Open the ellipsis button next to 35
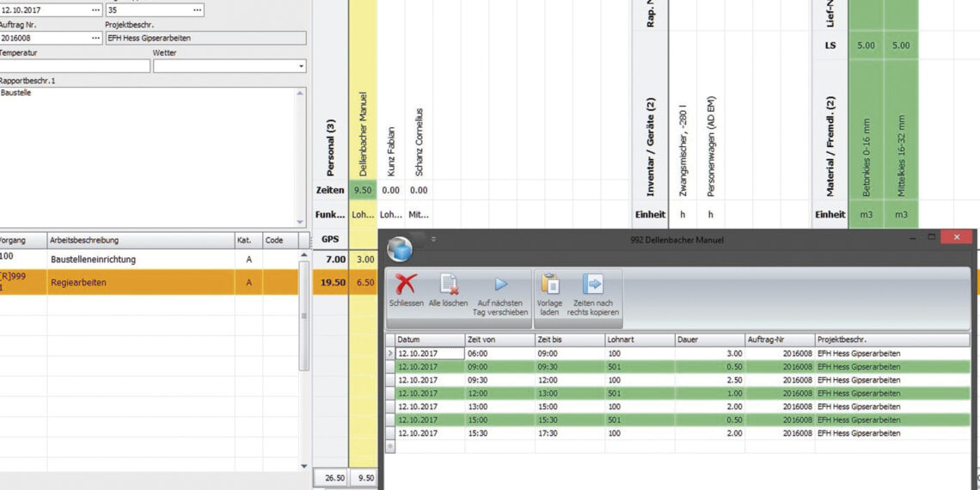 pos(198,10)
